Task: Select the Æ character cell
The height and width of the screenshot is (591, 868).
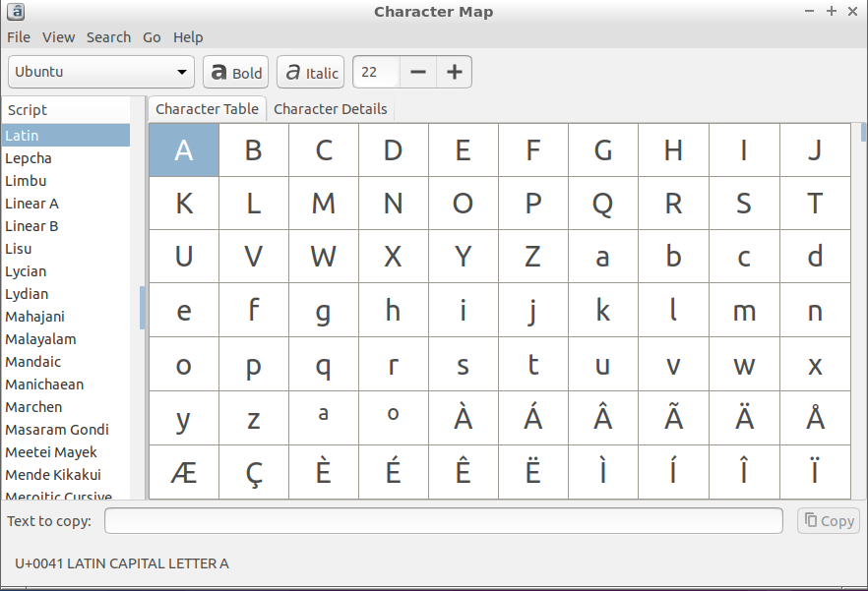Action: tap(184, 472)
